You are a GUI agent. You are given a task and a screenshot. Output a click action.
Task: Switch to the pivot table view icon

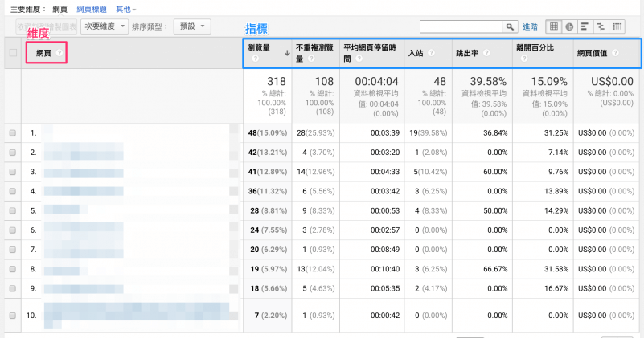617,26
